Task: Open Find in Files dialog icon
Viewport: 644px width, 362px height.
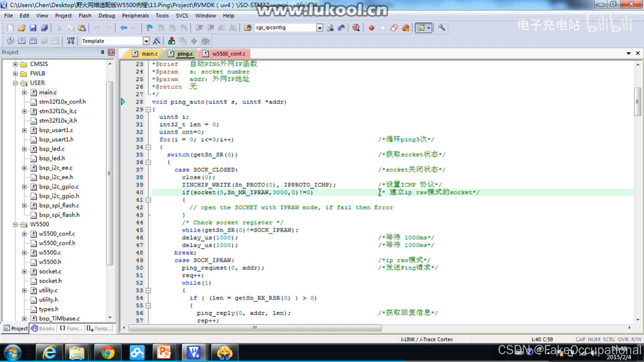Action: coord(248,28)
